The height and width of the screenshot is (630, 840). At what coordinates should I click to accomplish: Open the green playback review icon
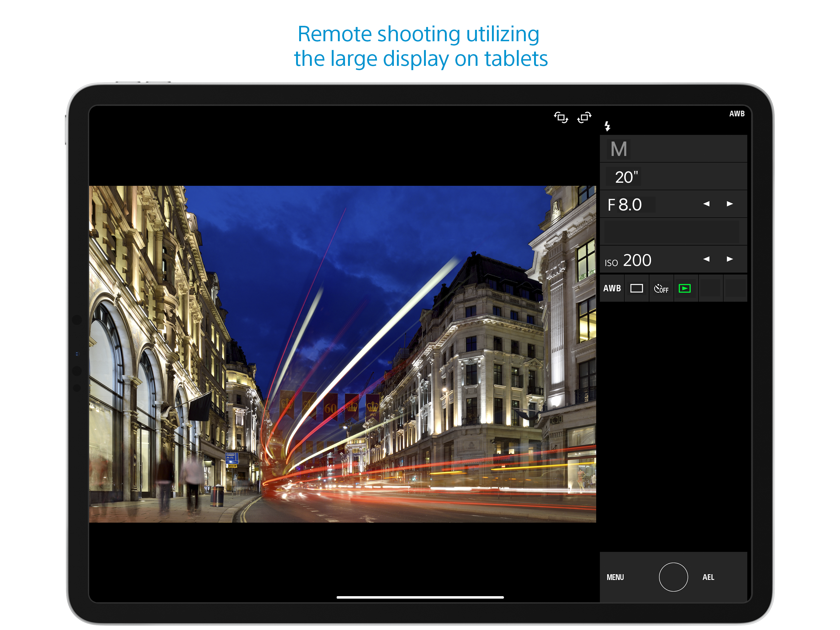click(x=685, y=289)
